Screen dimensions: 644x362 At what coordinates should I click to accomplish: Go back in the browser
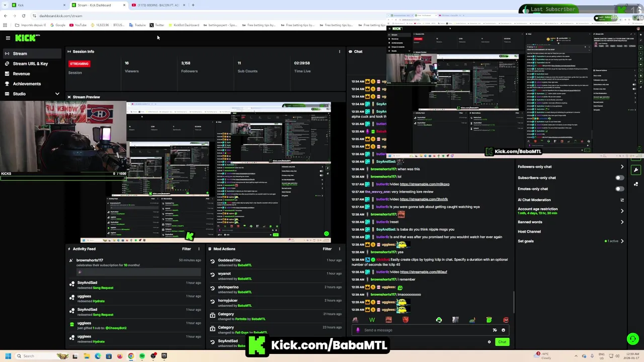pyautogui.click(x=5, y=16)
